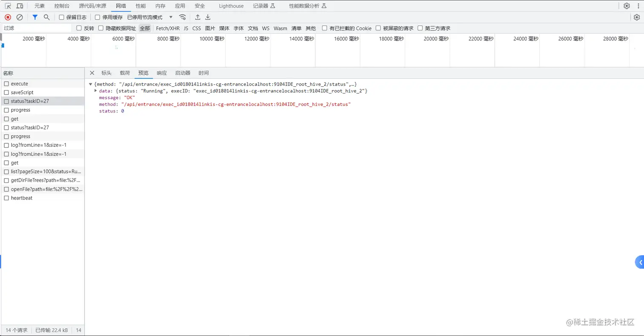This screenshot has width=644, height=336.
Task: Open the 源代码/来源 tab
Action: tap(92, 6)
